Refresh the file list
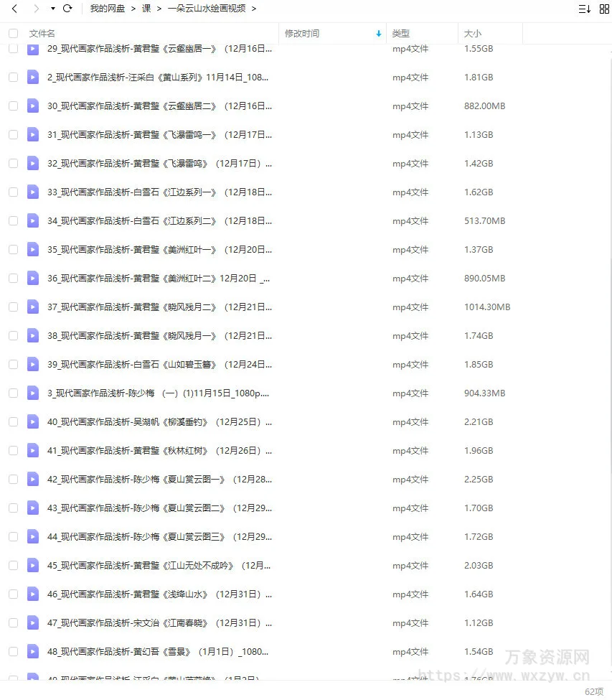The width and height of the screenshot is (612, 700). pos(67,9)
